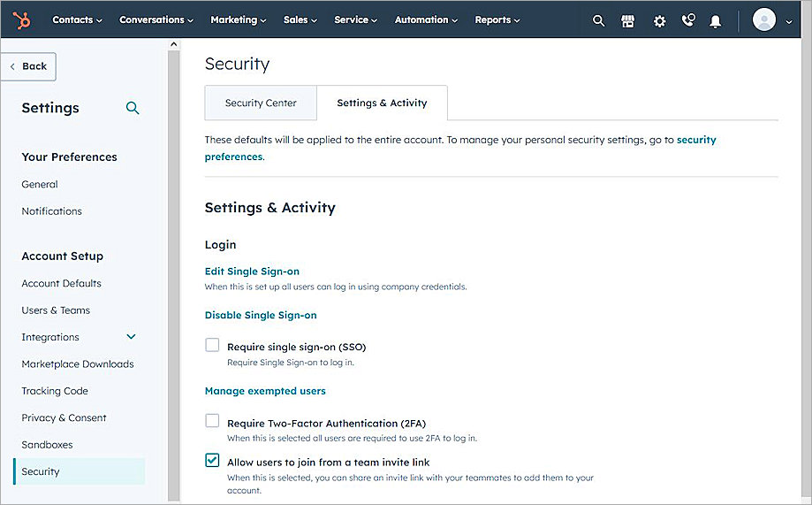
Task: Uncheck Allow users to join from invite link
Action: [x=212, y=460]
